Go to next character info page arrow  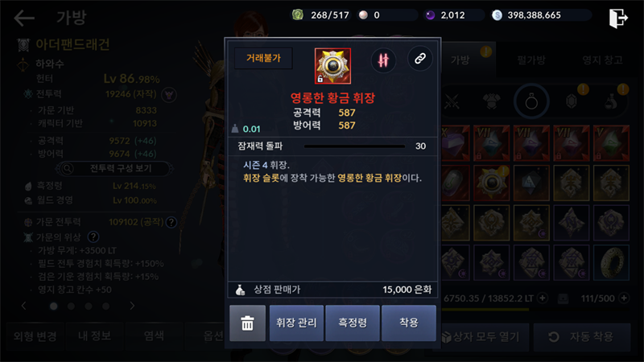[x=132, y=306]
